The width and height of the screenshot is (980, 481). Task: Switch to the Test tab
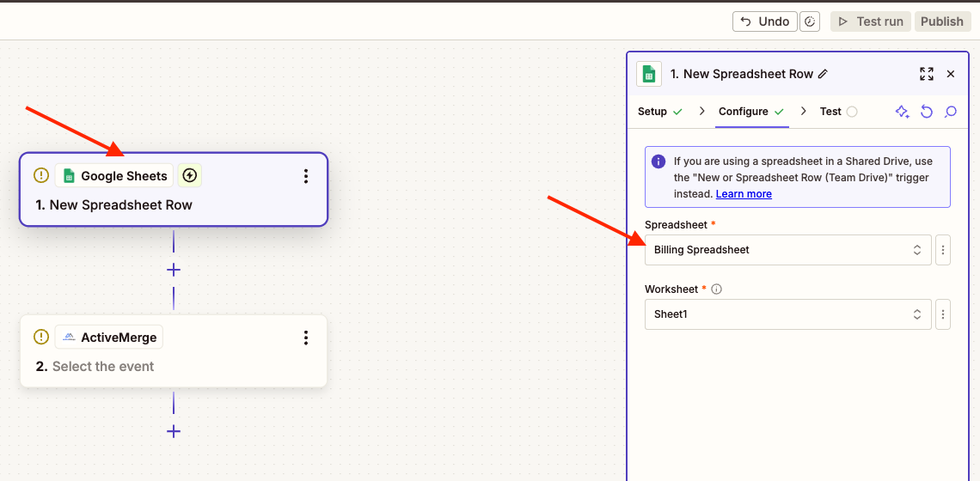pyautogui.click(x=838, y=112)
